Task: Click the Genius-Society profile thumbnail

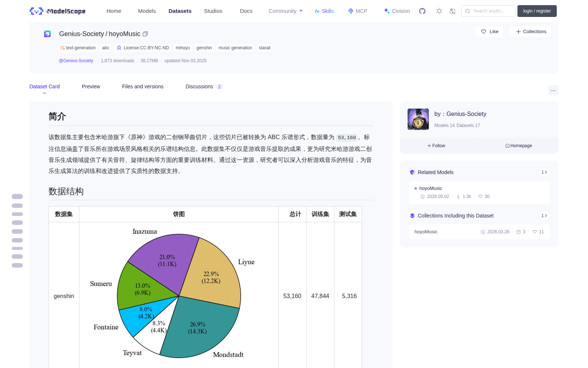Action: [418, 119]
